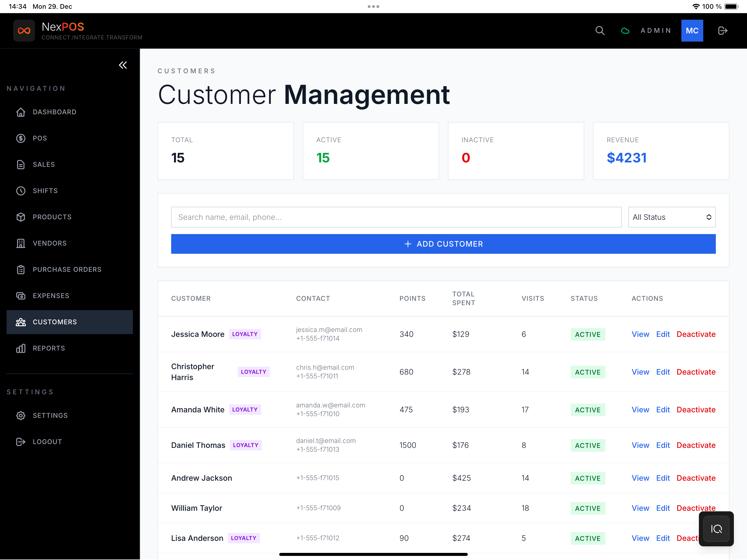Click the NexPOS infinity logo icon
The height and width of the screenshot is (560, 747).
[24, 31]
